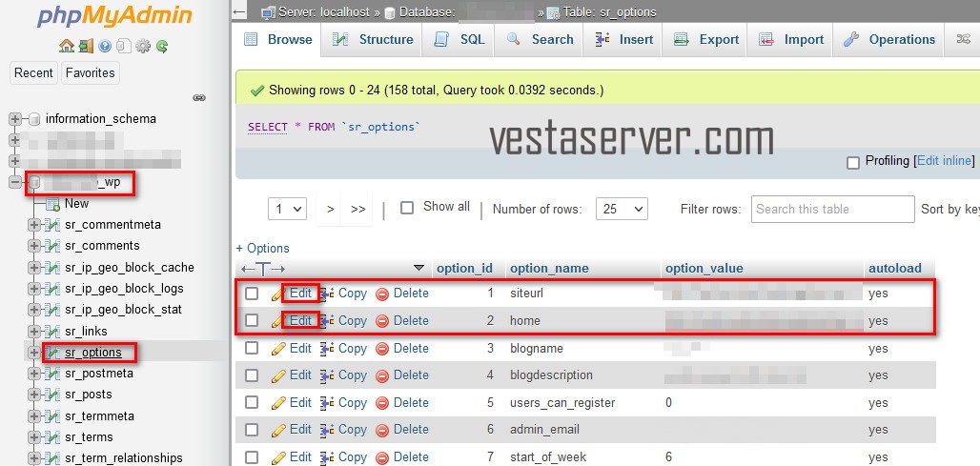Viewport: 980px width, 466px height.
Task: Open the MySQL documentation page icon
Action: (x=124, y=46)
